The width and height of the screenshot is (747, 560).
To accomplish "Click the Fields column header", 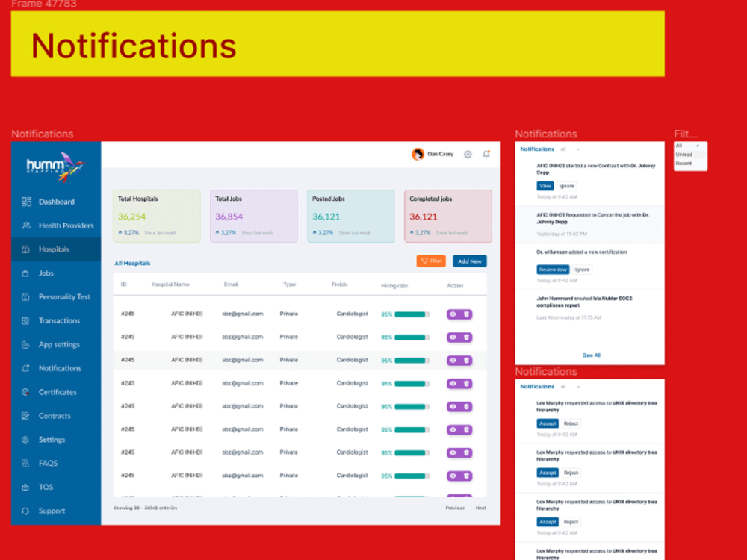I will pyautogui.click(x=340, y=284).
